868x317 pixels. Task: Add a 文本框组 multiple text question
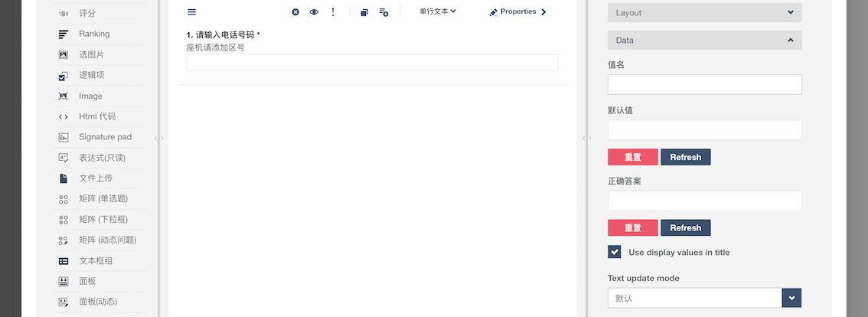(101, 260)
